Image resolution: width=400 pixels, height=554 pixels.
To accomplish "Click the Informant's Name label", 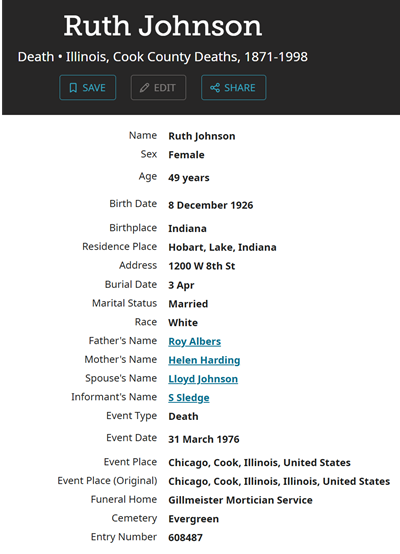I will pos(114,397).
